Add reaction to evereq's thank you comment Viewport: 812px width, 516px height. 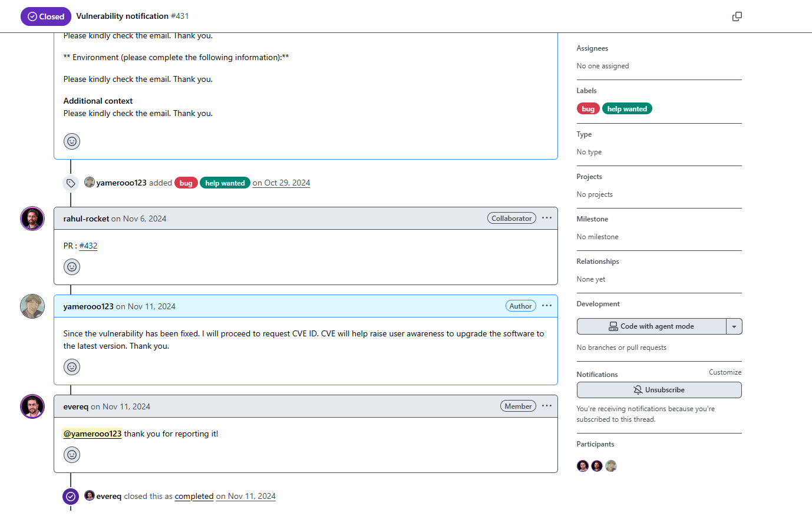coord(72,455)
